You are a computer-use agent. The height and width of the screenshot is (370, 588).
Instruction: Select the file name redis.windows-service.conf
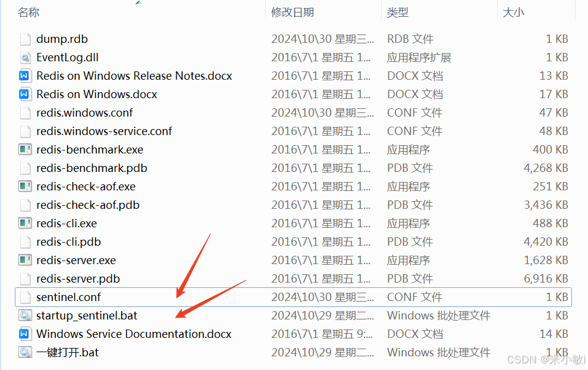(104, 131)
